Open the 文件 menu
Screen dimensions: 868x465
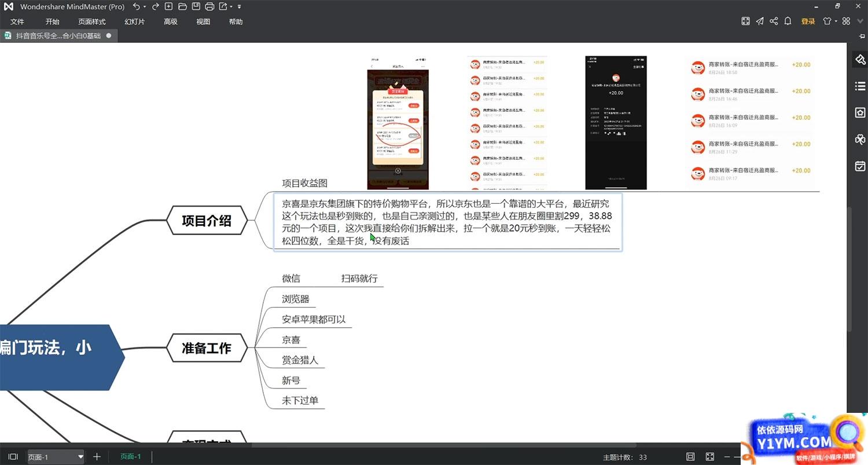(17, 21)
